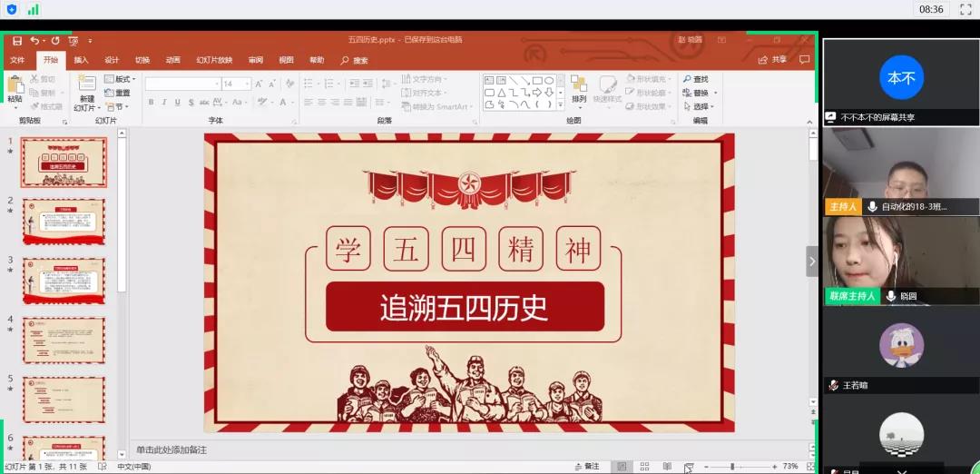Open the font size dropdown
Viewport: 980px width, 474px height.
pos(245,84)
